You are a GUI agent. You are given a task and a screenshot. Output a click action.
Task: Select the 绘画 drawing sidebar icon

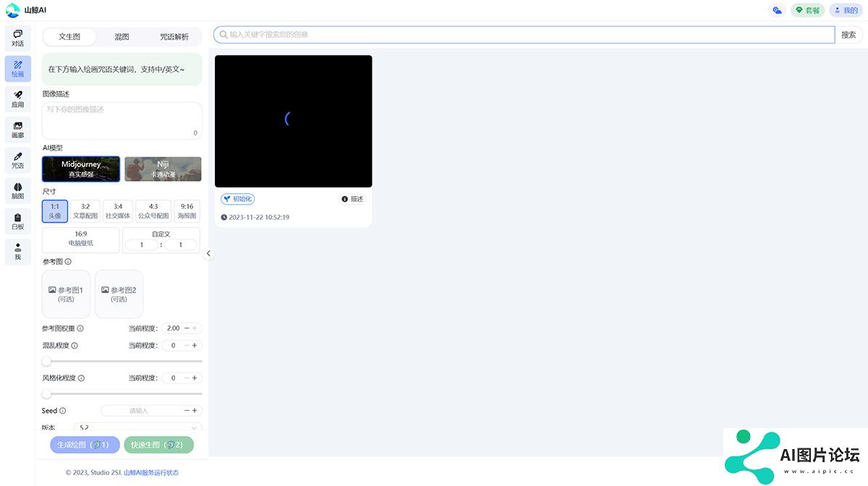(x=18, y=69)
